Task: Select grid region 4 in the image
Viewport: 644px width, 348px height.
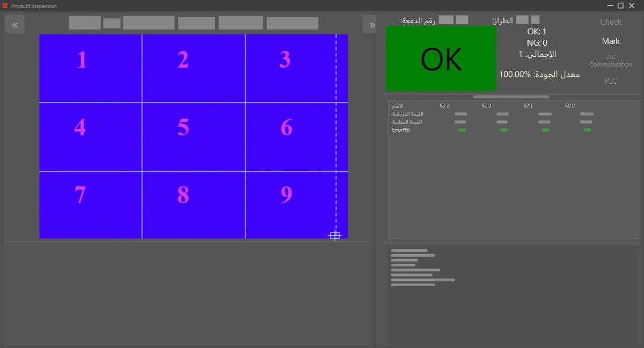Action: (x=91, y=137)
